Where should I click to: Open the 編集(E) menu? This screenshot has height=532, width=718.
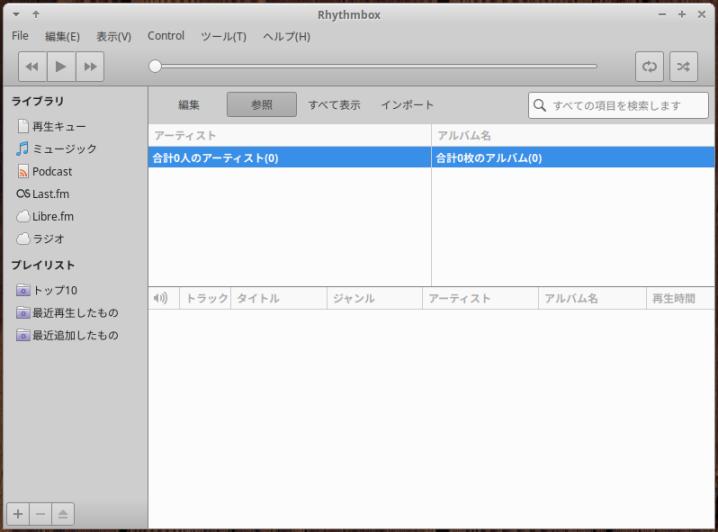point(62,36)
